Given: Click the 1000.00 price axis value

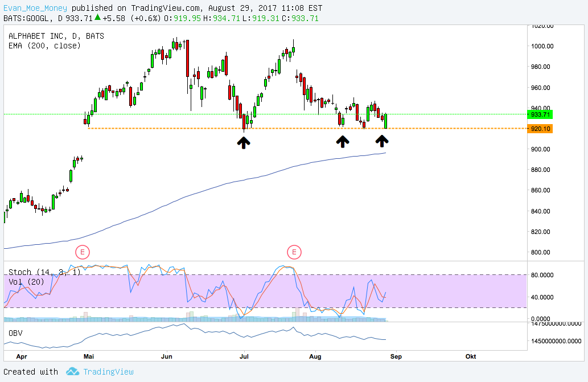Looking at the screenshot, I should click(x=542, y=46).
